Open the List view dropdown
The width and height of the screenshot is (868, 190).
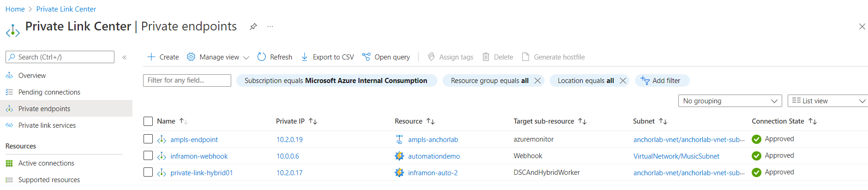point(828,101)
